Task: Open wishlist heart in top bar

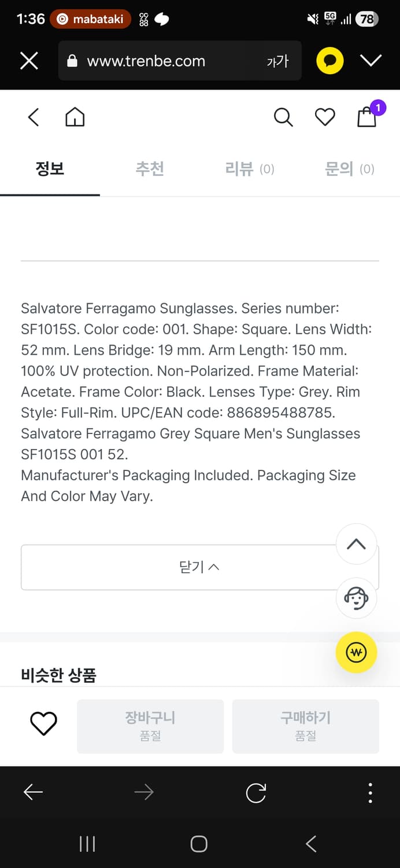Action: [325, 117]
